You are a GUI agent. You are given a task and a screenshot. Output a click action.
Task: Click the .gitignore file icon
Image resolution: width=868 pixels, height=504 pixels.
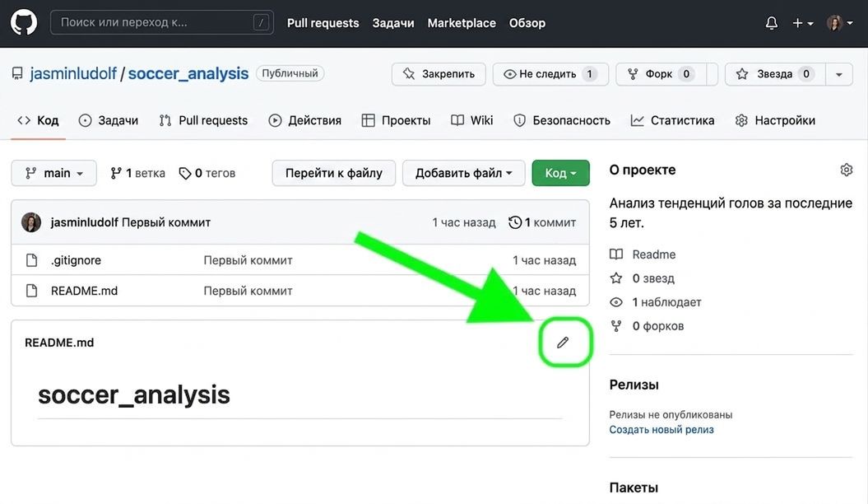(x=31, y=260)
